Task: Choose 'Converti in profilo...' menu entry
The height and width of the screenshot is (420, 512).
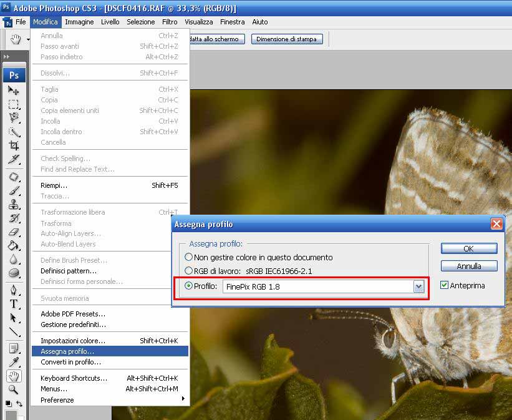Action: 110,362
